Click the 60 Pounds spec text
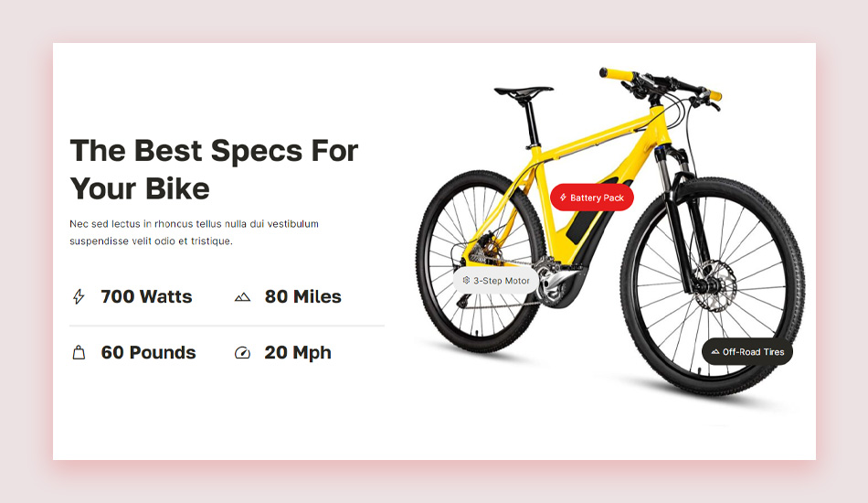868x503 pixels. pyautogui.click(x=148, y=352)
